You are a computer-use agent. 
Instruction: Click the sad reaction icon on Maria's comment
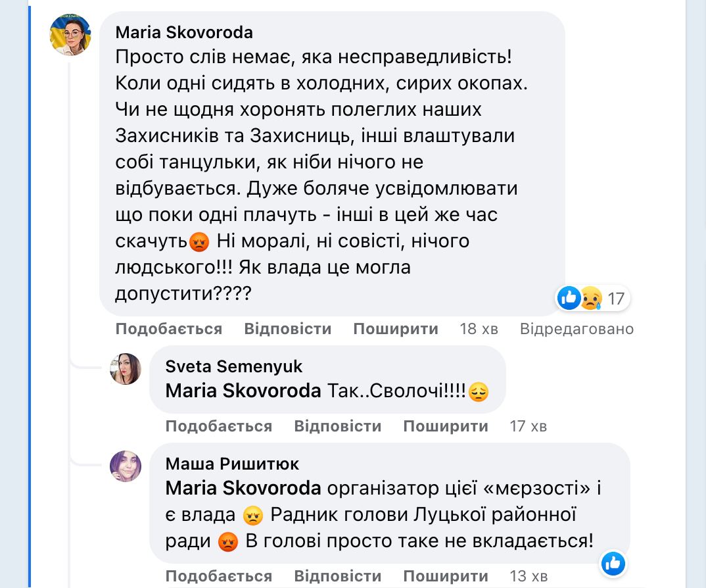[x=590, y=299]
